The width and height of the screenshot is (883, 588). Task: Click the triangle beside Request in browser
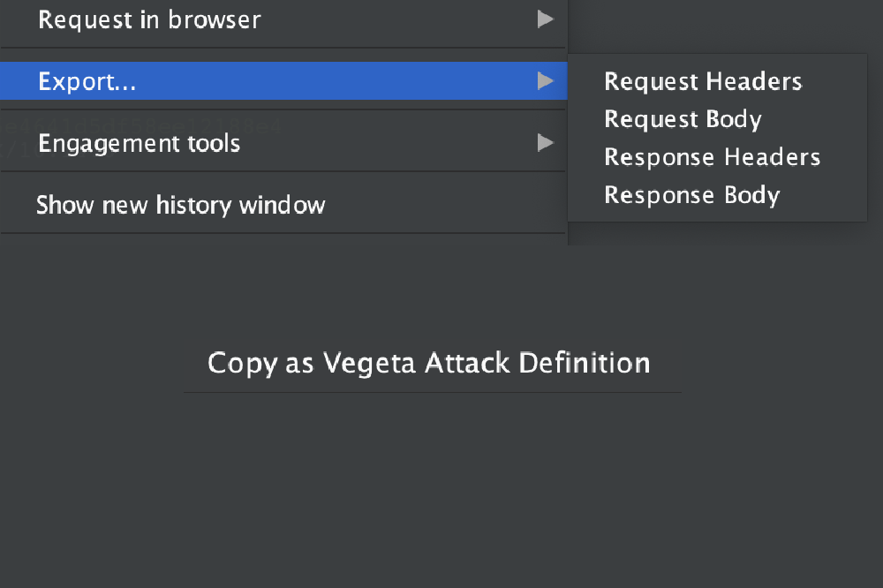click(x=546, y=19)
